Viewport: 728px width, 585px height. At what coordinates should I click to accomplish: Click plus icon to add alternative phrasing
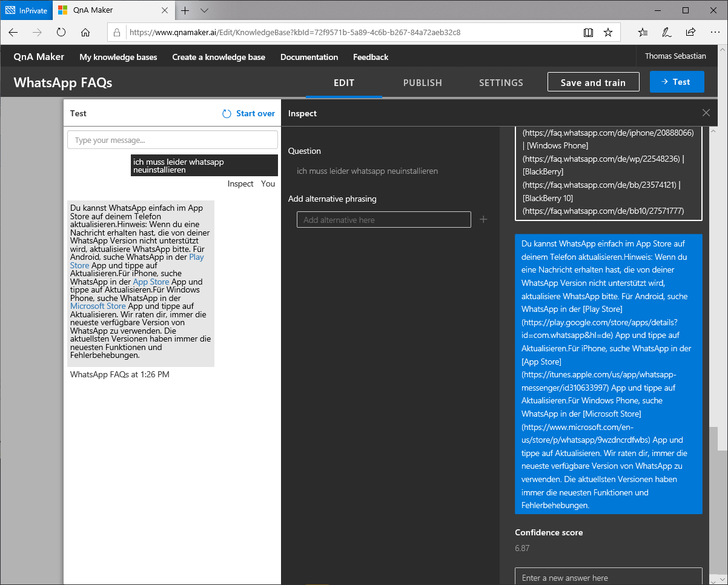(483, 219)
